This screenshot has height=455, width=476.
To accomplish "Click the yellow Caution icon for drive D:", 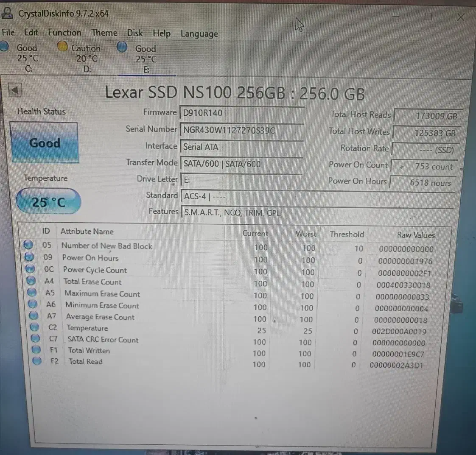I will (63, 45).
